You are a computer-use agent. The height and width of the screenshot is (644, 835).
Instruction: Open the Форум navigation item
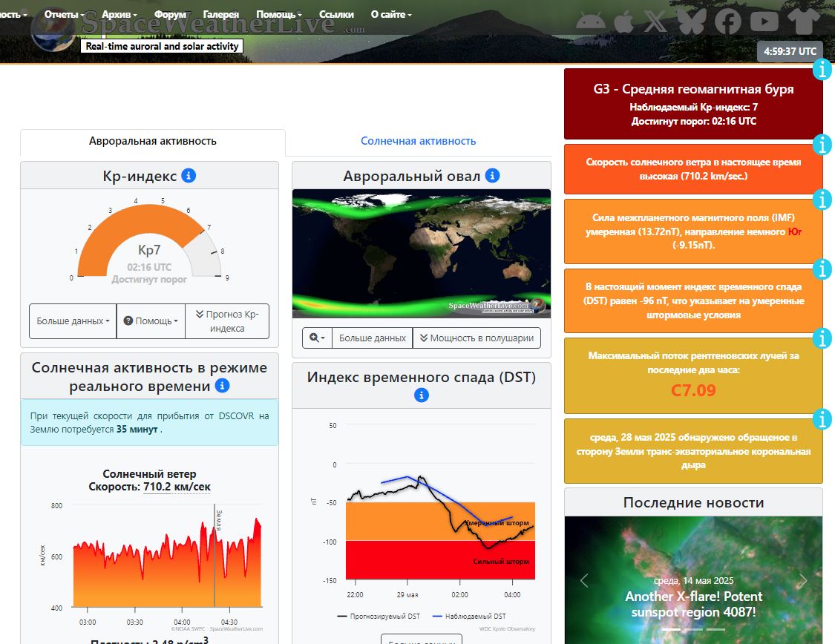171,14
